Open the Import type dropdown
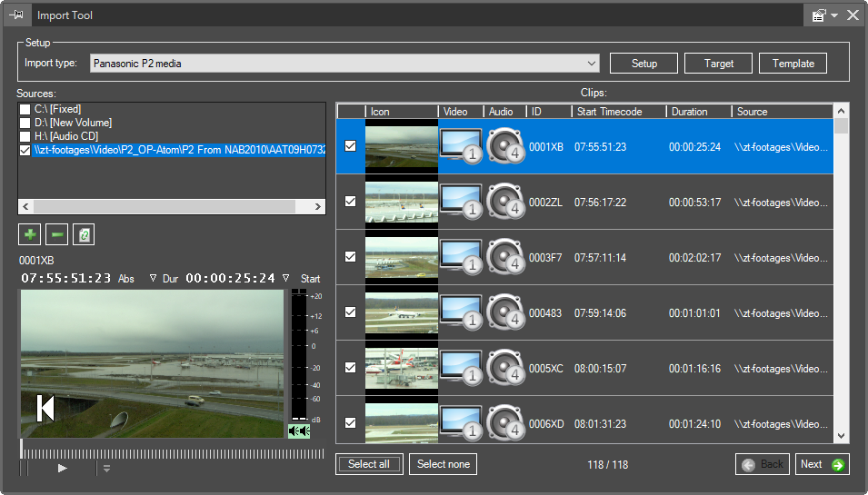 [x=592, y=64]
